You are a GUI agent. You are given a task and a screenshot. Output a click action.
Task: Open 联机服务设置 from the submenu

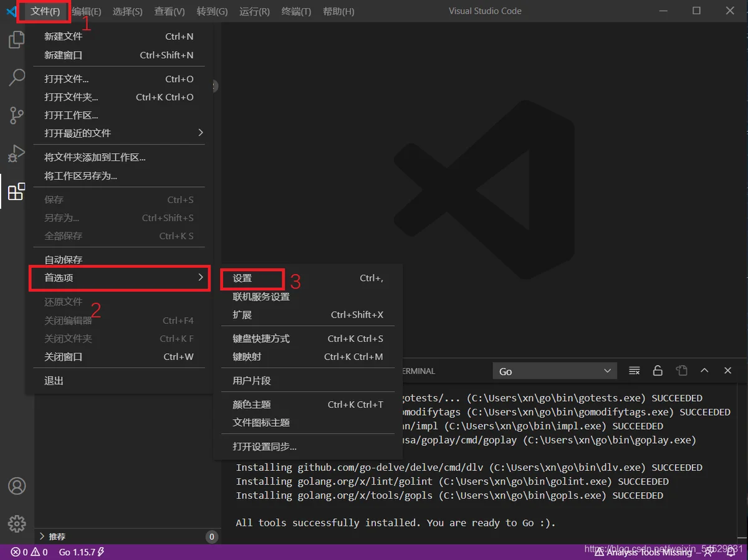point(308,297)
